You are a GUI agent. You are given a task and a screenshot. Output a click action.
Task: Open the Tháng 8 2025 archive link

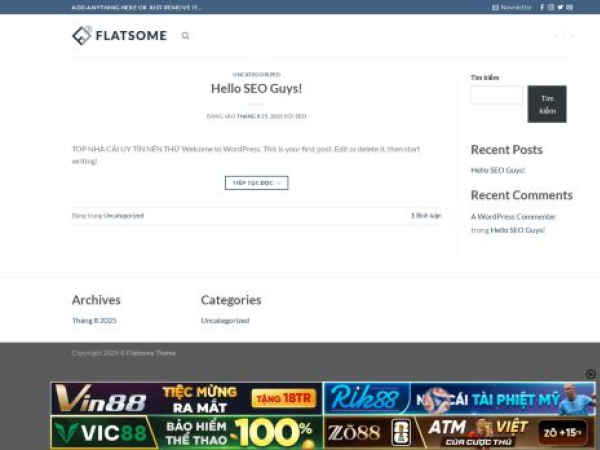tap(94, 321)
